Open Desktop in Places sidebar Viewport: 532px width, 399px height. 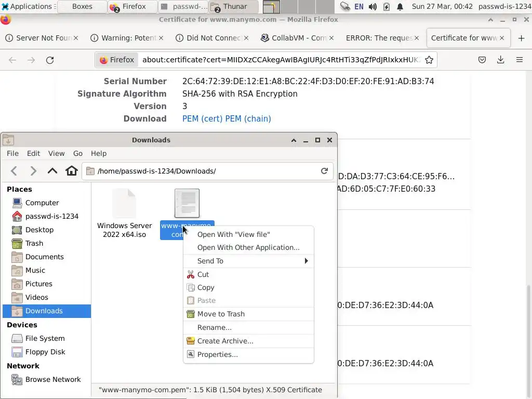tap(46, 230)
